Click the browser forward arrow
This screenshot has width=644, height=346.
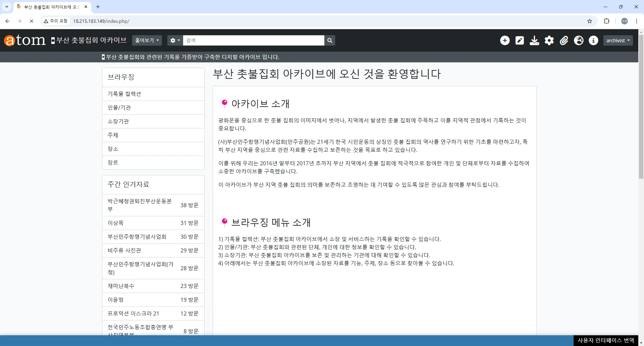19,21
